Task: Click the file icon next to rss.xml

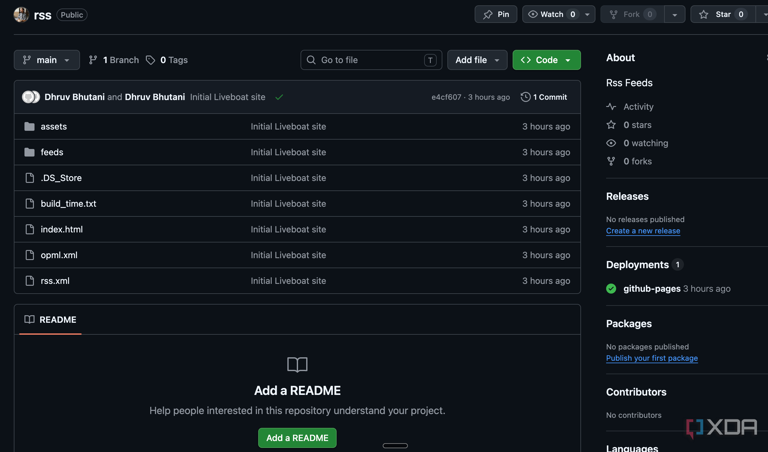Action: (x=29, y=281)
